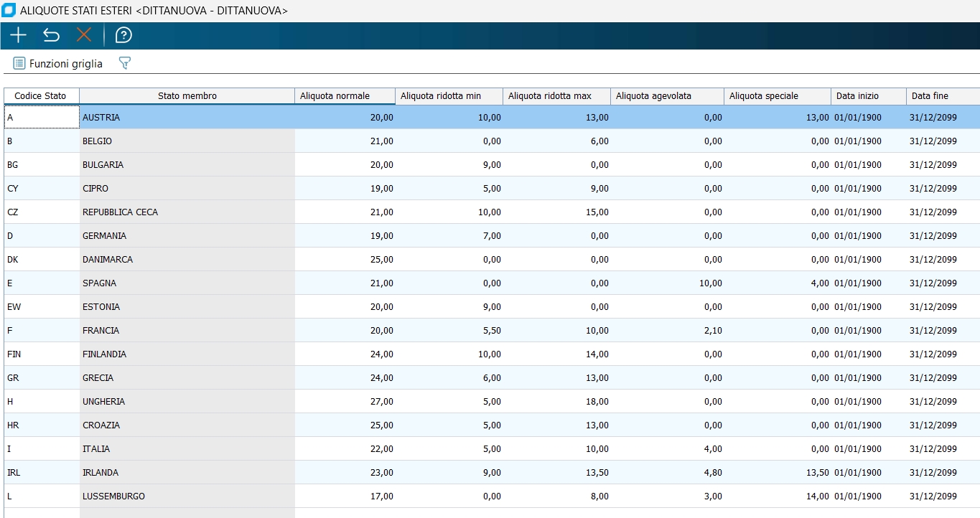Select the ITALIA row
The image size is (980, 518).
187,449
